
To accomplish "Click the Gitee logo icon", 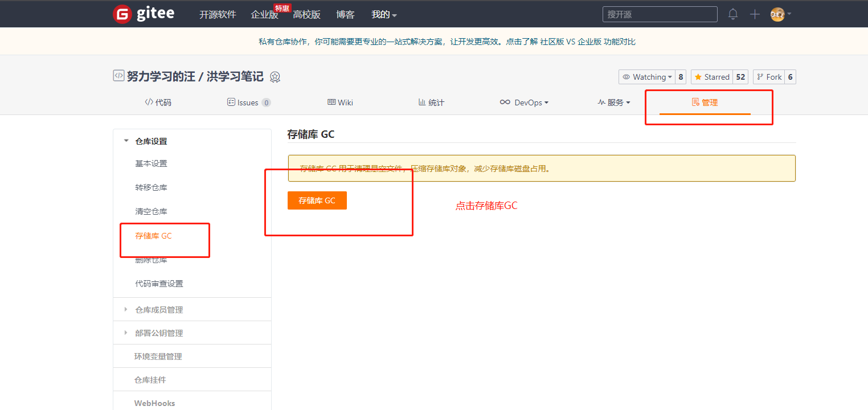I will point(122,14).
